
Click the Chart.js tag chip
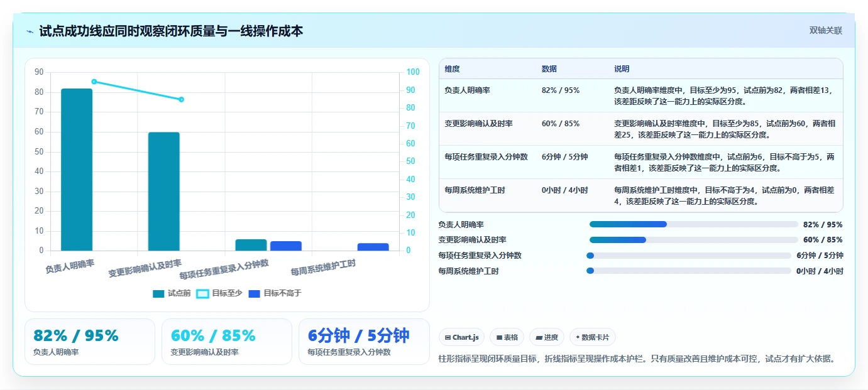coord(462,337)
